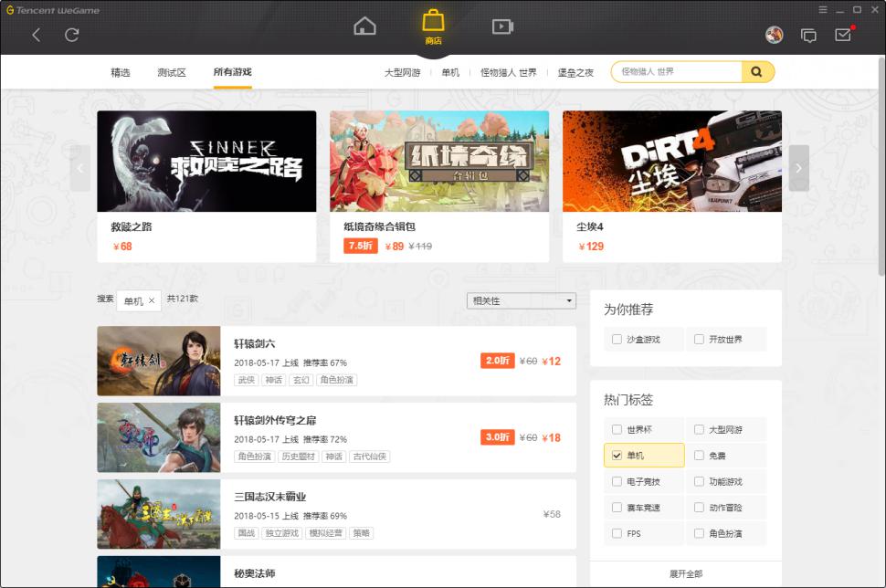
Task: Open the messages chat bubble icon
Action: (x=808, y=36)
